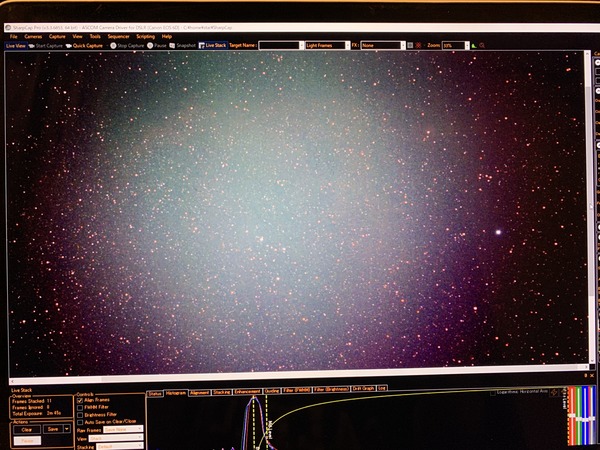Click the Live View toolbar button

click(x=16, y=46)
